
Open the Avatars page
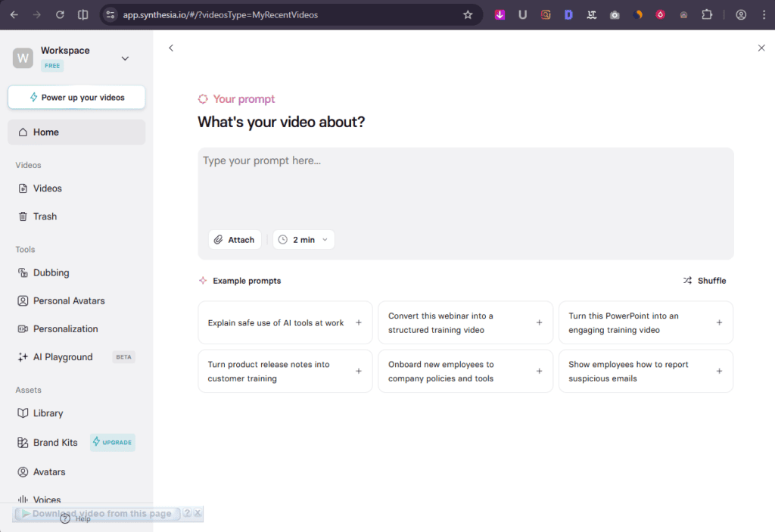[76, 472]
